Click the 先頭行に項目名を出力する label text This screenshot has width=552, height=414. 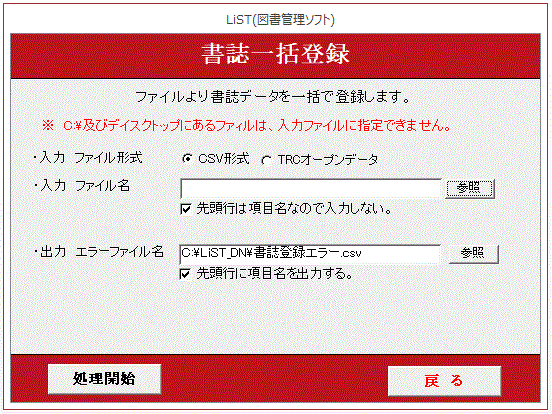pyautogui.click(x=275, y=274)
